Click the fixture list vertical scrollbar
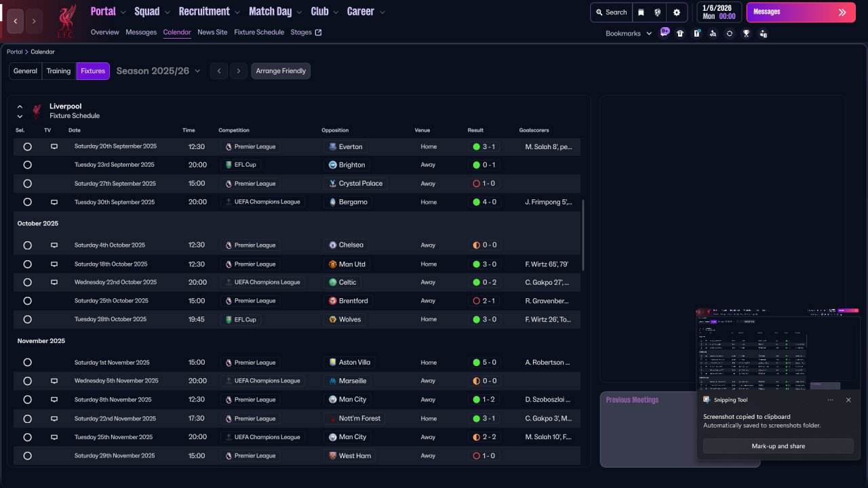Screen dimensions: 868x488 click(x=583, y=235)
